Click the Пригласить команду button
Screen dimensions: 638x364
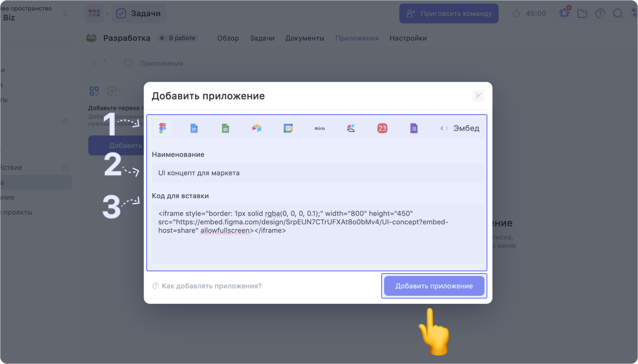(x=449, y=14)
